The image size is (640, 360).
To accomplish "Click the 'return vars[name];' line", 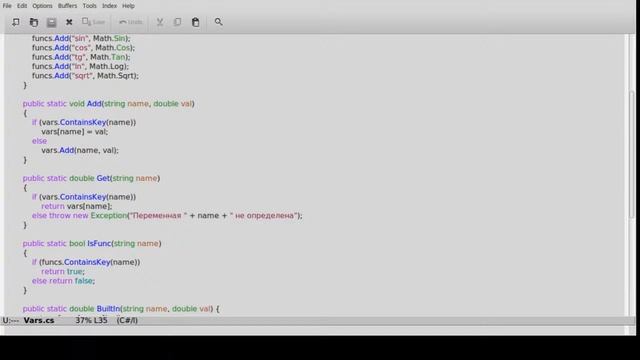I will coord(76,207).
